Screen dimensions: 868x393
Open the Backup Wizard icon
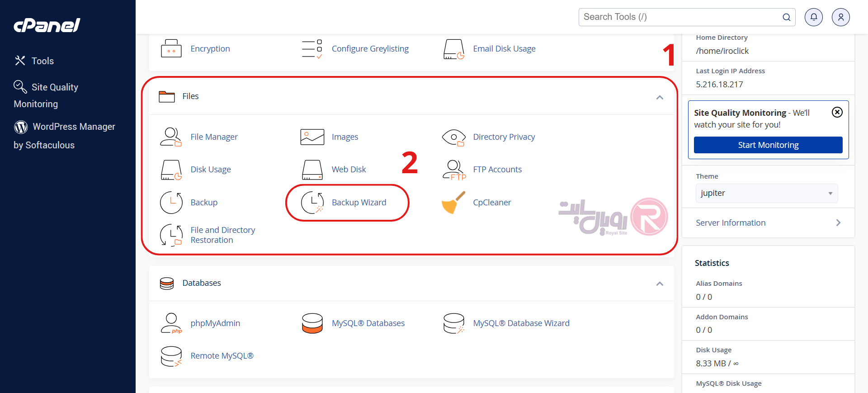coord(312,203)
